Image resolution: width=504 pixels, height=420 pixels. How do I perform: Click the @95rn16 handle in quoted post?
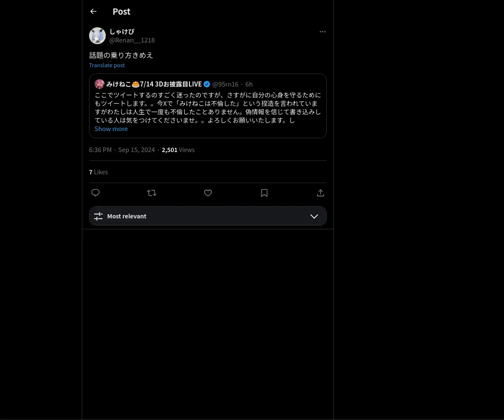point(225,84)
